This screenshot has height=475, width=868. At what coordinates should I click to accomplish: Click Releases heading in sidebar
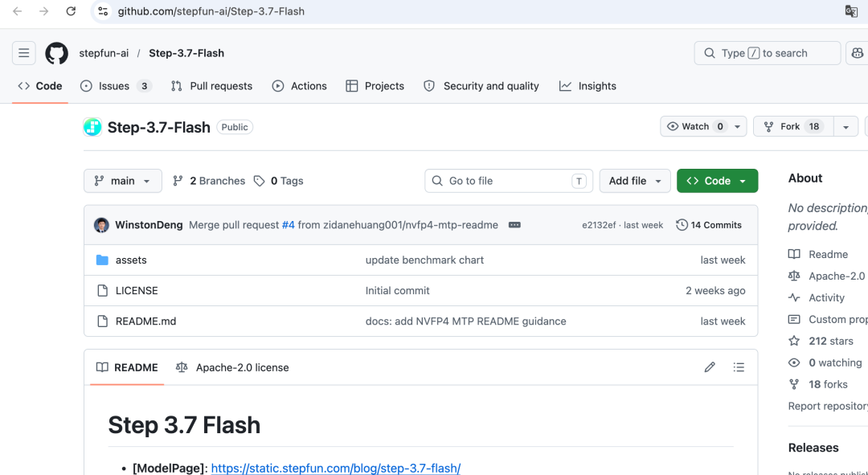[x=813, y=448]
